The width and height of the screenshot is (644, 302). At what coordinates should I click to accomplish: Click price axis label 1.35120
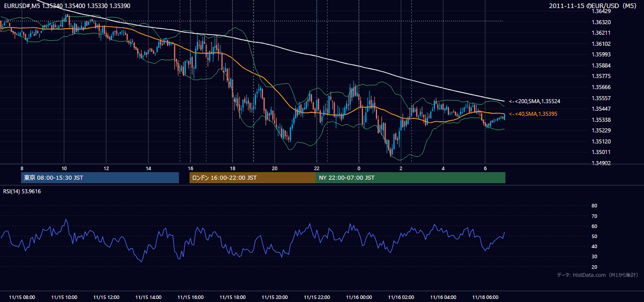click(601, 141)
